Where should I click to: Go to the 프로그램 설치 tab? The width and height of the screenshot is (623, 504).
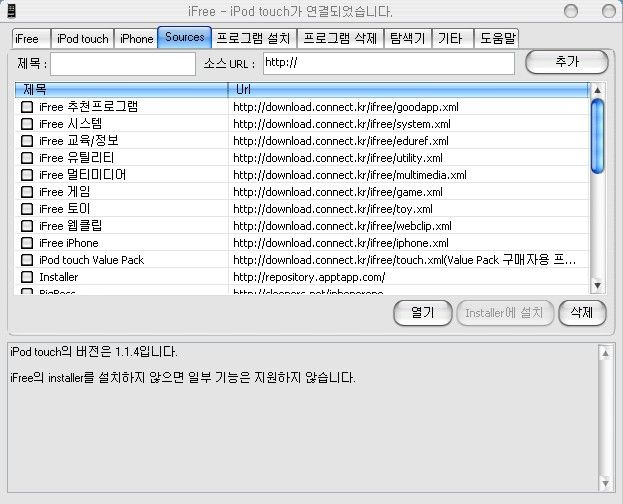click(253, 39)
